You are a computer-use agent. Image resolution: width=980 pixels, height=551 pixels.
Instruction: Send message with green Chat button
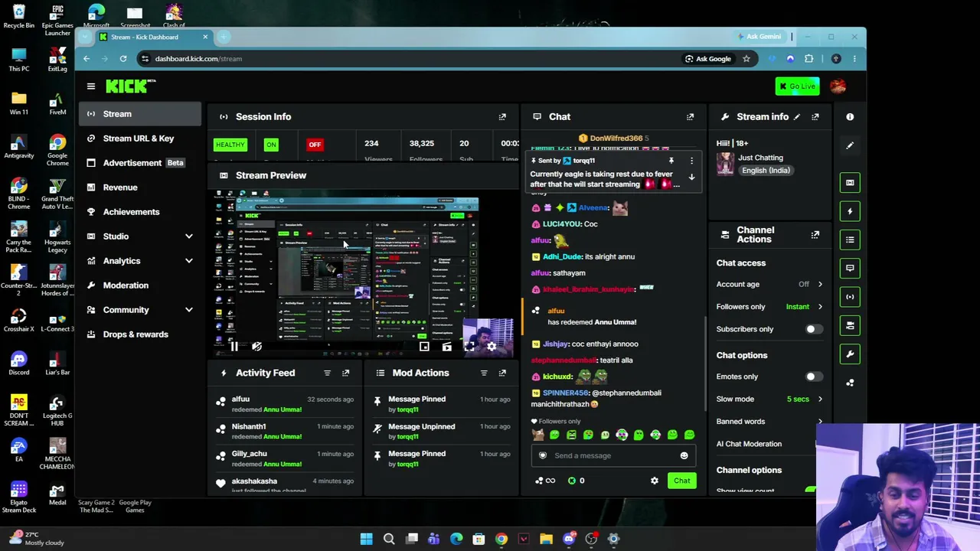pyautogui.click(x=681, y=481)
